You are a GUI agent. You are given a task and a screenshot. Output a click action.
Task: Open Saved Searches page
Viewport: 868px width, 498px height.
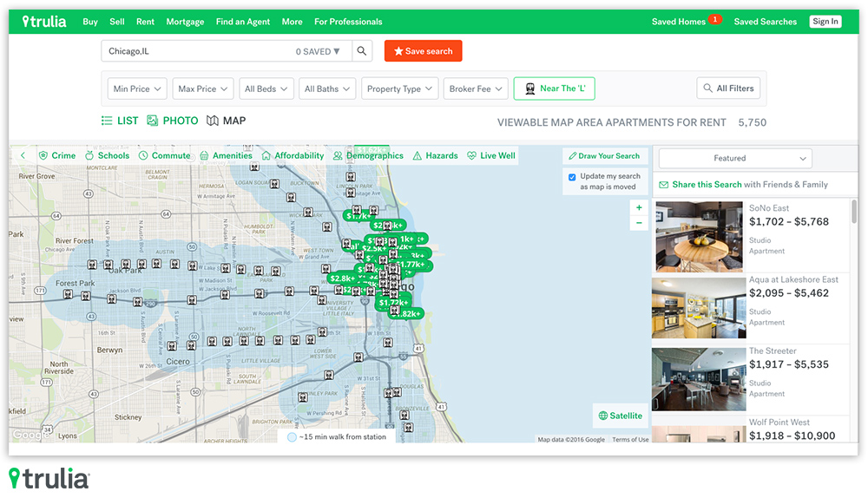(765, 22)
